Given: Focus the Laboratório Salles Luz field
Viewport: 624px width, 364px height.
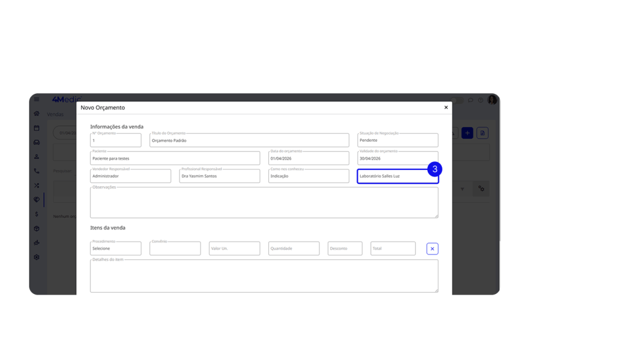Looking at the screenshot, I should pyautogui.click(x=397, y=176).
